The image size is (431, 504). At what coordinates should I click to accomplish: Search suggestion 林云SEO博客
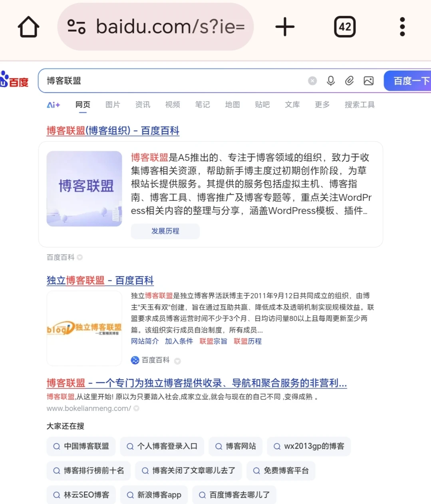(x=81, y=495)
